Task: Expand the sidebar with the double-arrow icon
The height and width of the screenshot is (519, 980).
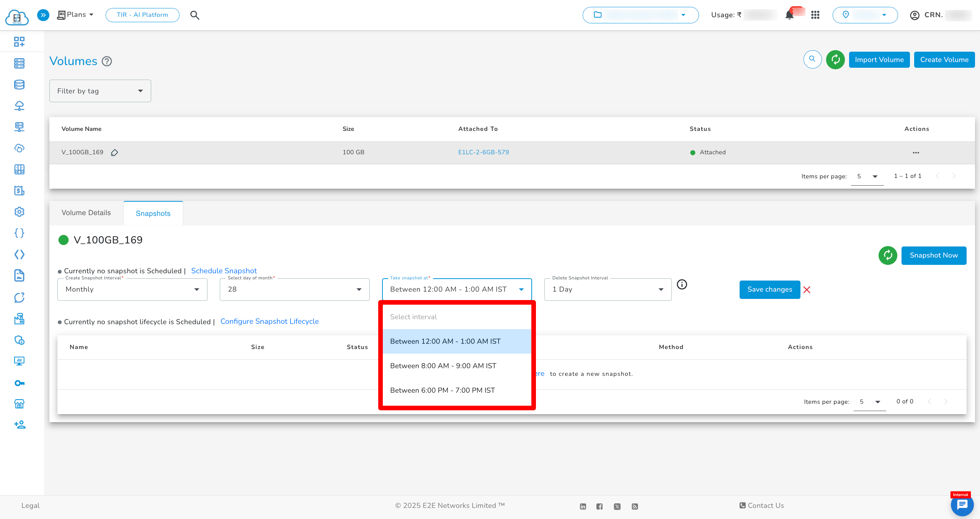Action: point(43,15)
